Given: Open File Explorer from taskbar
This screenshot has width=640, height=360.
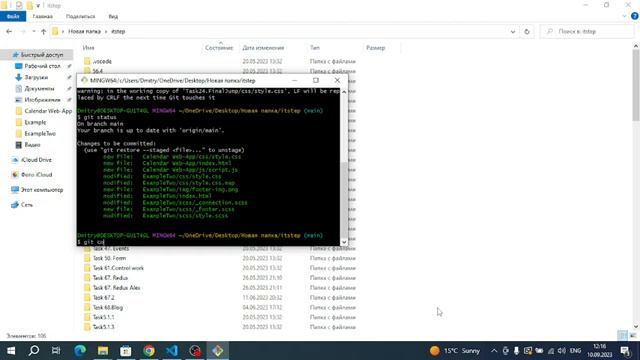Looking at the screenshot, I should pos(103,351).
